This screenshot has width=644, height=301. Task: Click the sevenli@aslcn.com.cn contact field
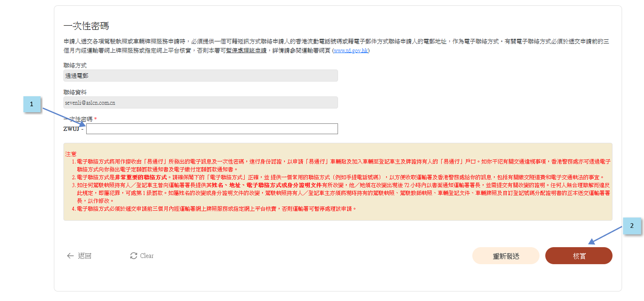point(200,103)
